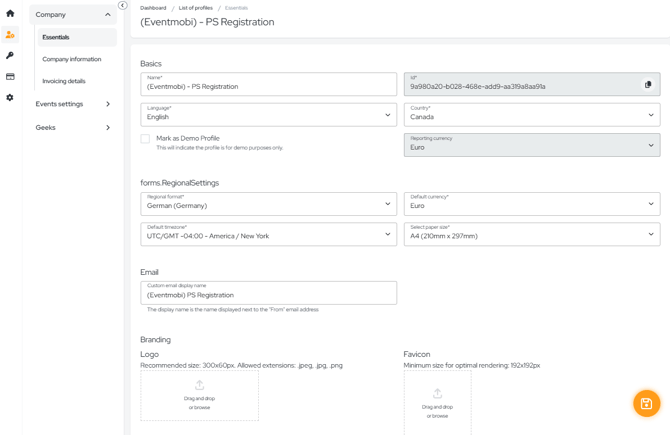
Task: Open Invoicing details menu item
Action: point(64,81)
